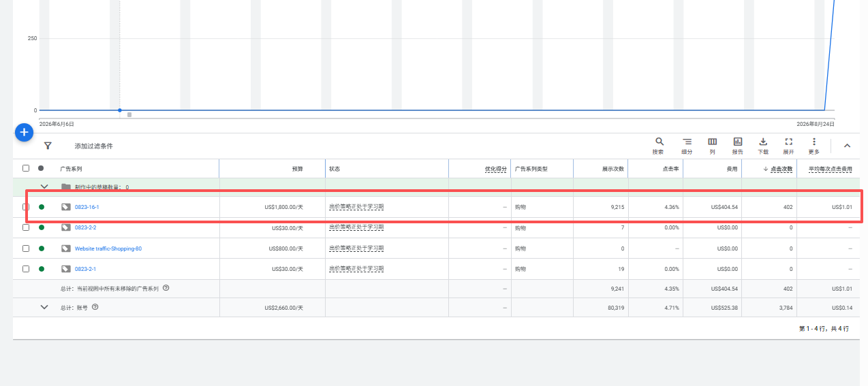Check the box for campaign 0823-16-1

(x=26, y=207)
